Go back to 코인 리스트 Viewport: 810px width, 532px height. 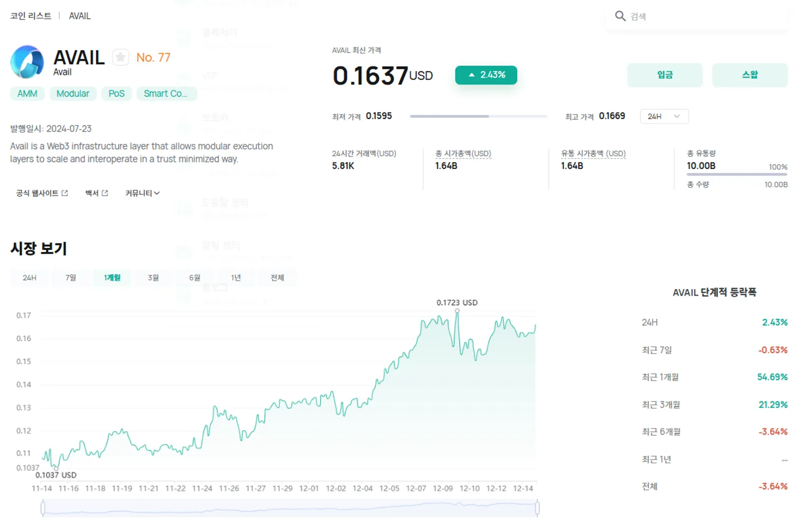31,16
